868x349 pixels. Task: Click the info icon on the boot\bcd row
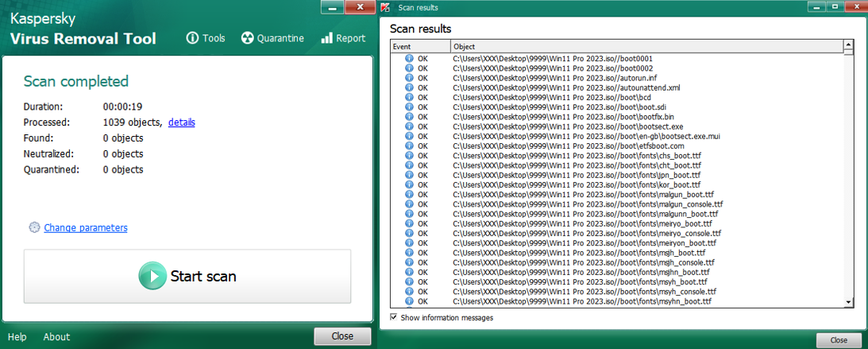(410, 97)
